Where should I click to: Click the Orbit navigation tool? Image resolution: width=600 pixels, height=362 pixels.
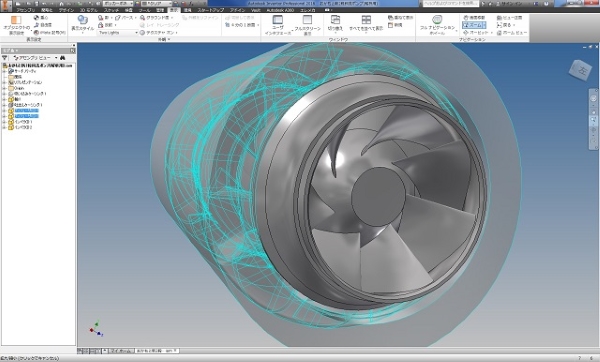click(x=476, y=33)
